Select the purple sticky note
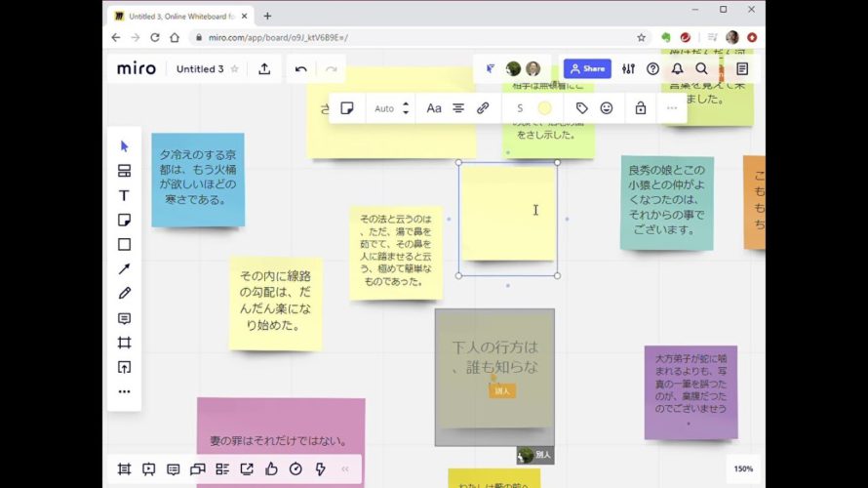Image resolution: width=868 pixels, height=488 pixels. pos(690,392)
